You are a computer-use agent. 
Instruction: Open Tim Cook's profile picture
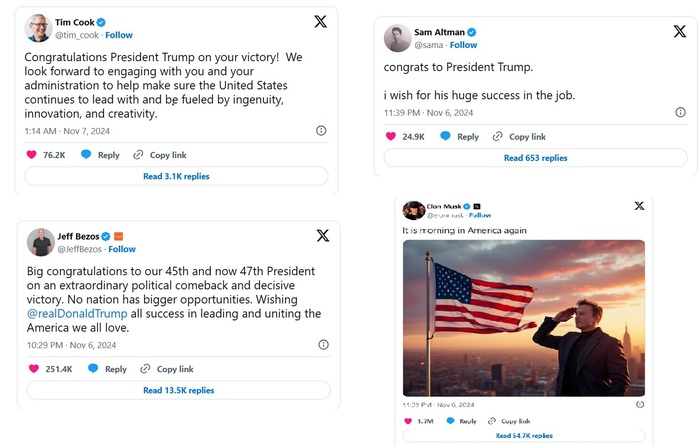click(38, 28)
